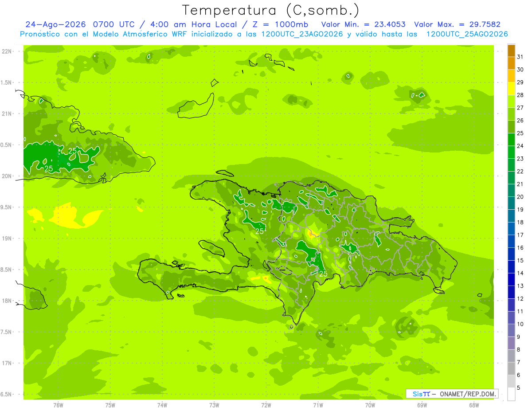Click colorbar label '18'
Screen dimensions: 532x411
click(520, 222)
